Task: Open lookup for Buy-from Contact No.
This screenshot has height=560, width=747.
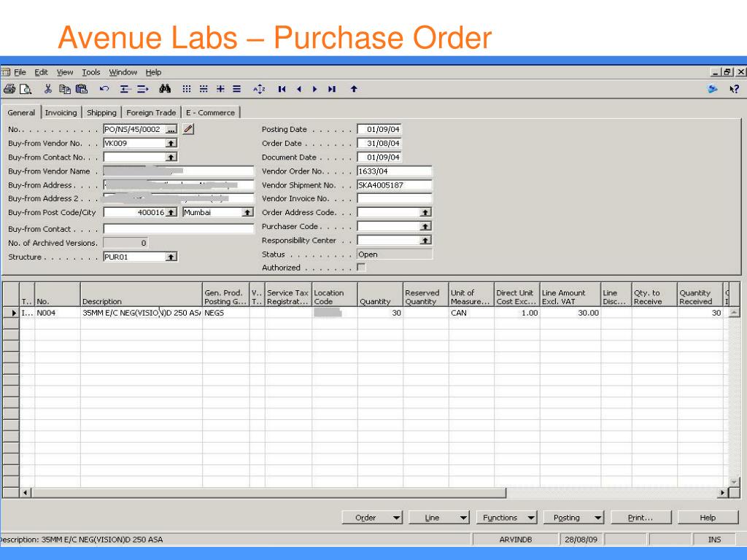Action: pyautogui.click(x=171, y=157)
